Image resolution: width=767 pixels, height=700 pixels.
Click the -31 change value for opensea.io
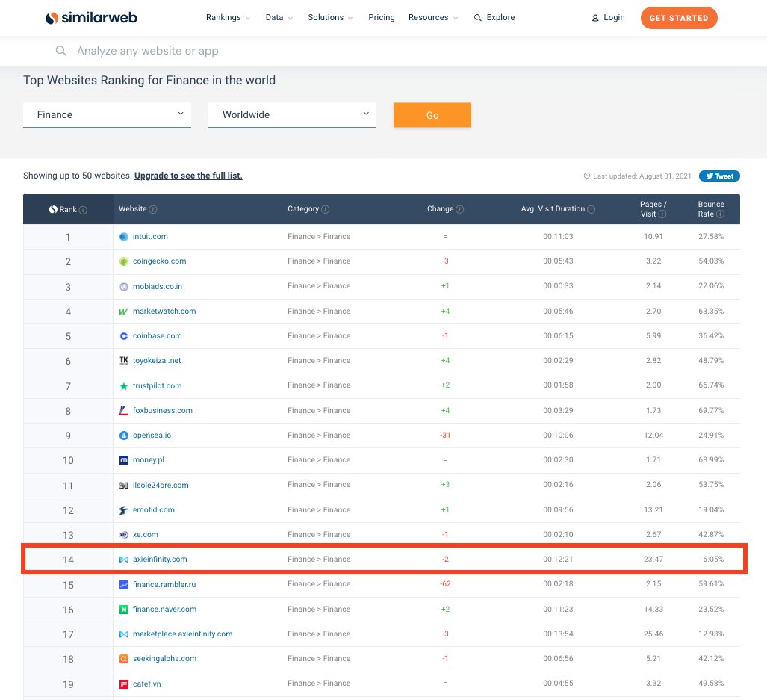pos(445,436)
